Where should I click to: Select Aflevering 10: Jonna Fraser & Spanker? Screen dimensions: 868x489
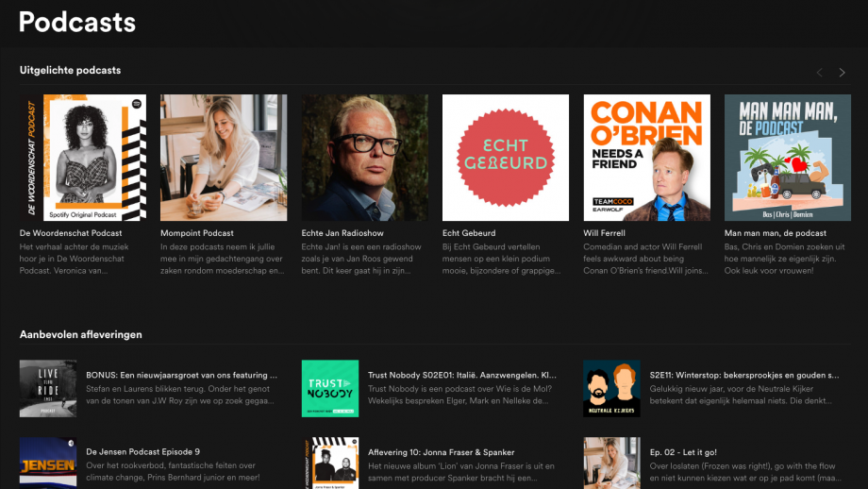point(442,452)
